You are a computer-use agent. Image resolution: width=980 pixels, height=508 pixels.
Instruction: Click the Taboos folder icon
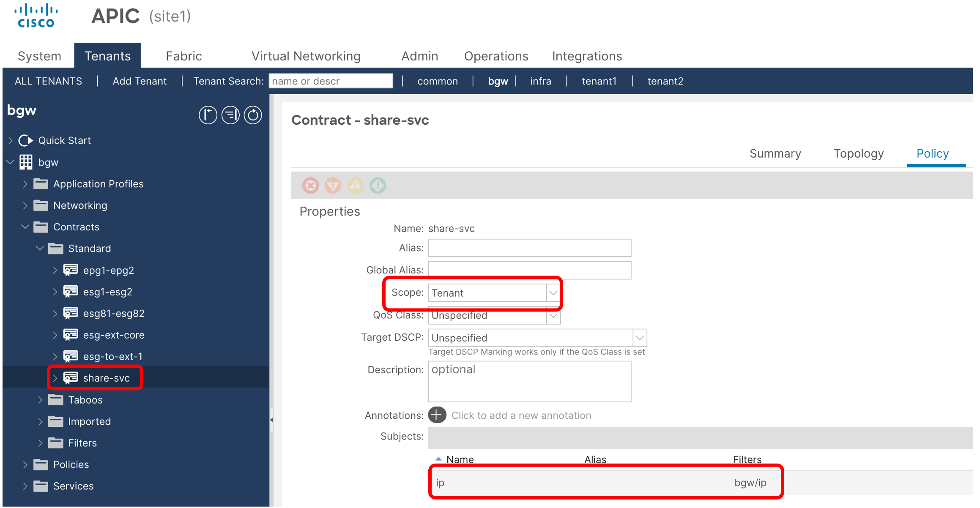coord(56,400)
